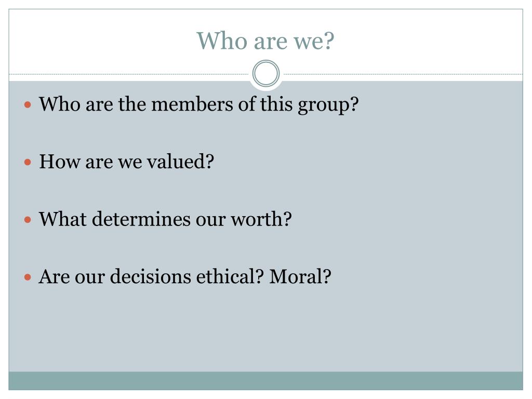This screenshot has height=399, width=532.
Task: Select the text "Who are the members of this group?"
Action: [199, 104]
